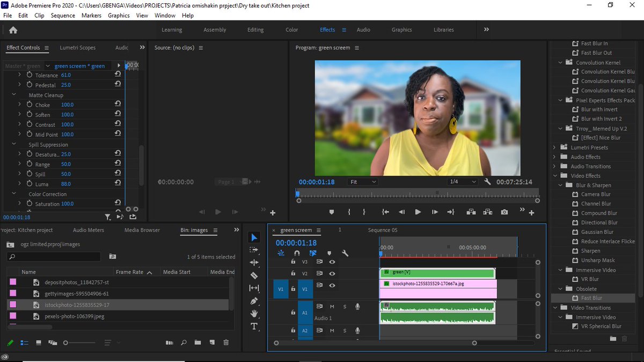Click Mark Out bracket button
The height and width of the screenshot is (362, 644).
[364, 212]
